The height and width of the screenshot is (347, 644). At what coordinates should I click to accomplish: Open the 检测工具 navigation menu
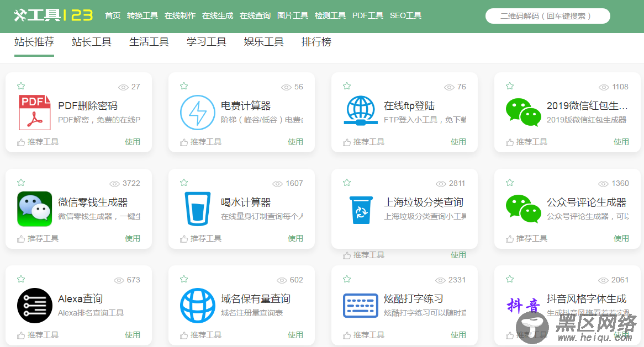[330, 15]
